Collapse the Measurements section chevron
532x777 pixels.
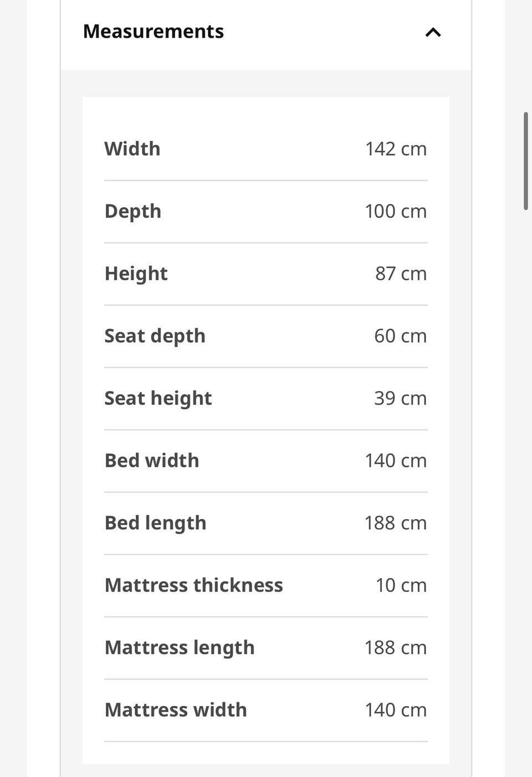point(433,32)
